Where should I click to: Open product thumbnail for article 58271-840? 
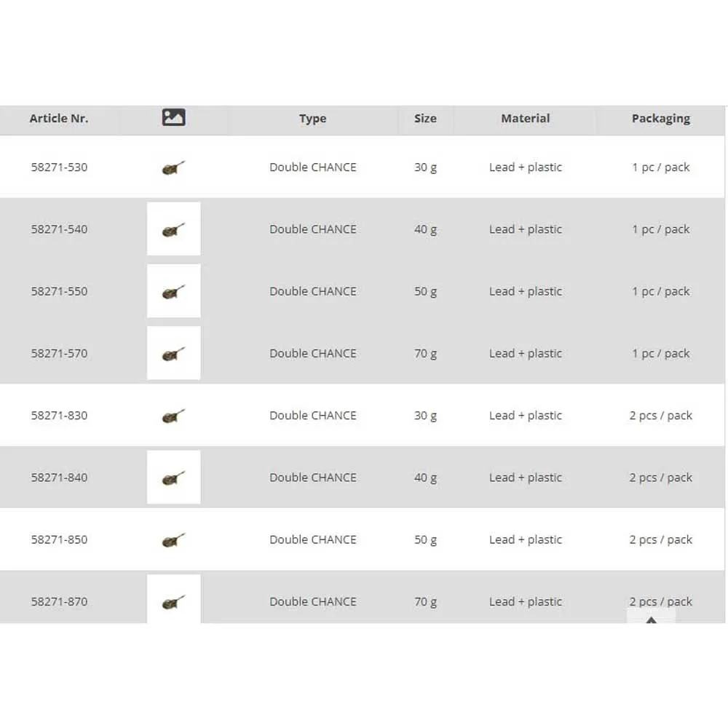(173, 478)
